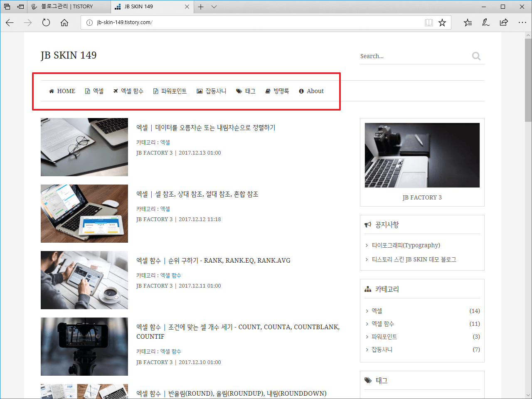Click thumbnail of man holding tablet
Image resolution: width=532 pixels, height=399 pixels.
pos(84,280)
